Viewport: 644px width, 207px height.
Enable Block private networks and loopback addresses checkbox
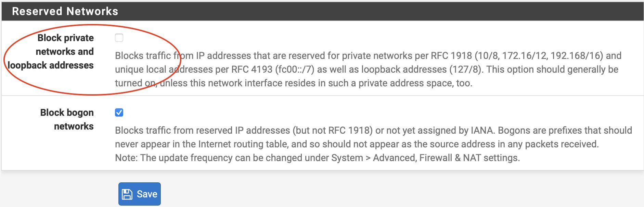pos(119,38)
